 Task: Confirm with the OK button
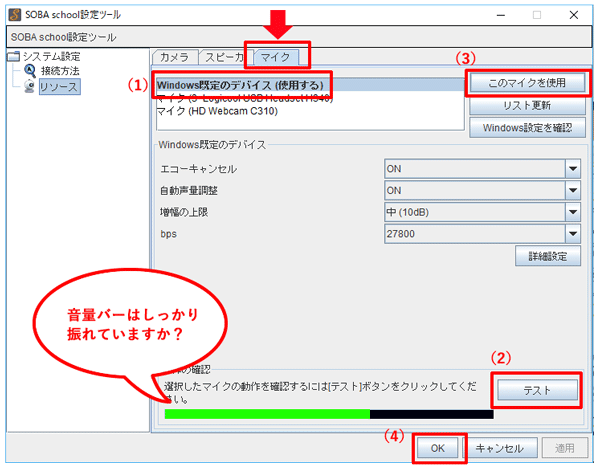(x=437, y=448)
